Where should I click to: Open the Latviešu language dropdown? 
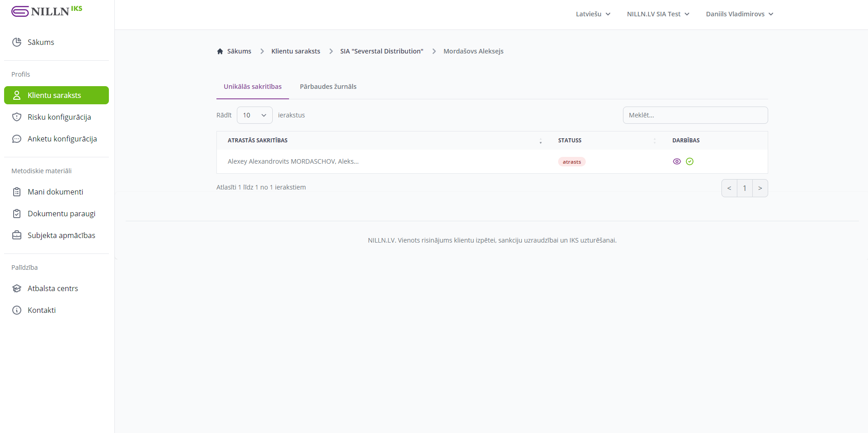[x=593, y=14]
